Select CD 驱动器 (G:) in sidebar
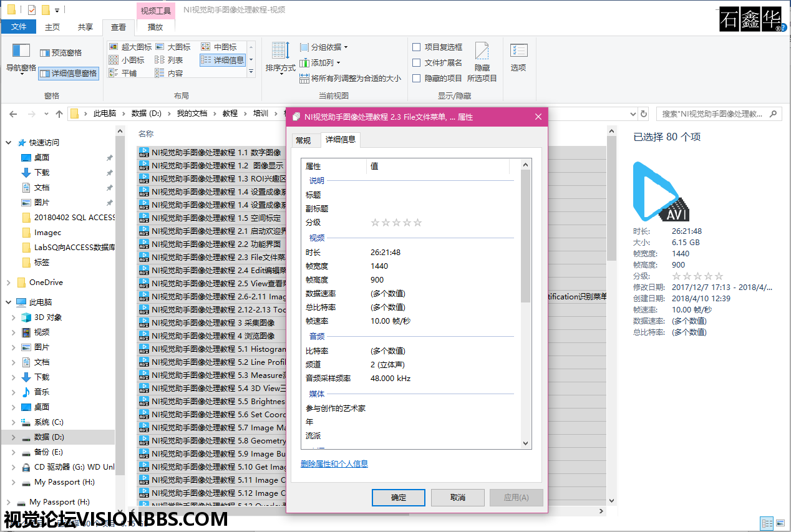 pos(74,467)
